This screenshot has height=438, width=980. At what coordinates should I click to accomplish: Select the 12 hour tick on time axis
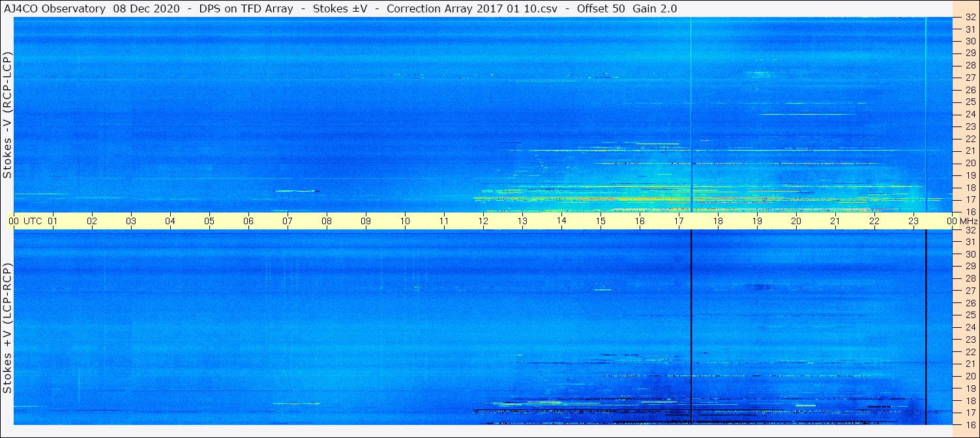point(483,221)
